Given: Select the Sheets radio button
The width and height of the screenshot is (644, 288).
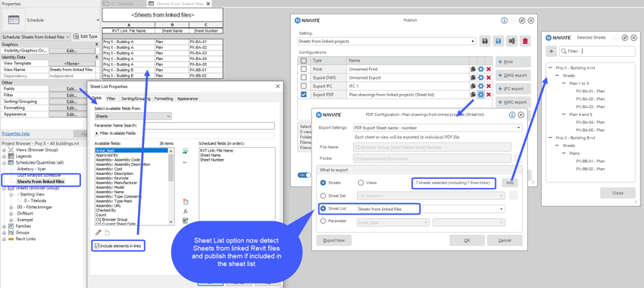Looking at the screenshot, I should [x=323, y=183].
